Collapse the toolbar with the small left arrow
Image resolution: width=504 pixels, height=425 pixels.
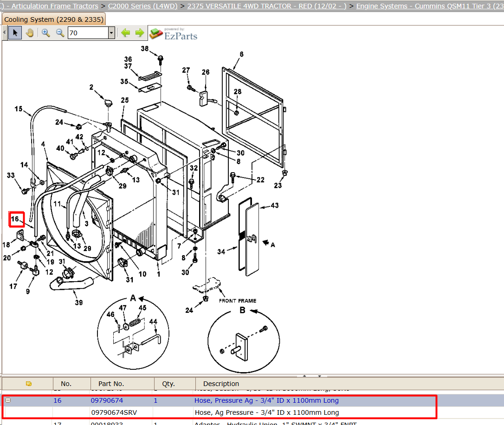[x=4, y=33]
